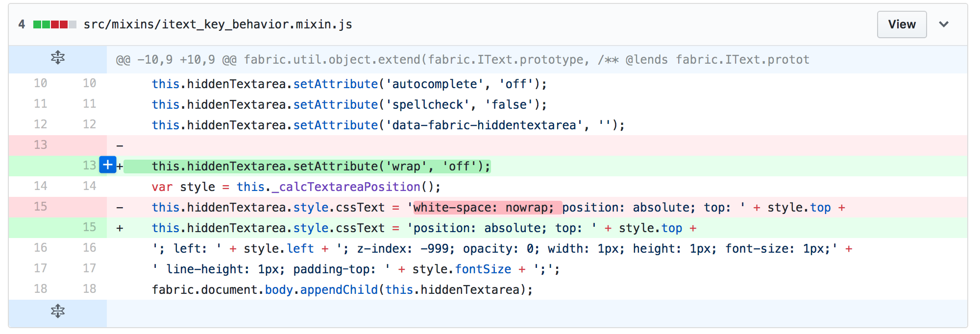Click deleted line number 15
Screen dimensions: 980x334
coord(40,207)
